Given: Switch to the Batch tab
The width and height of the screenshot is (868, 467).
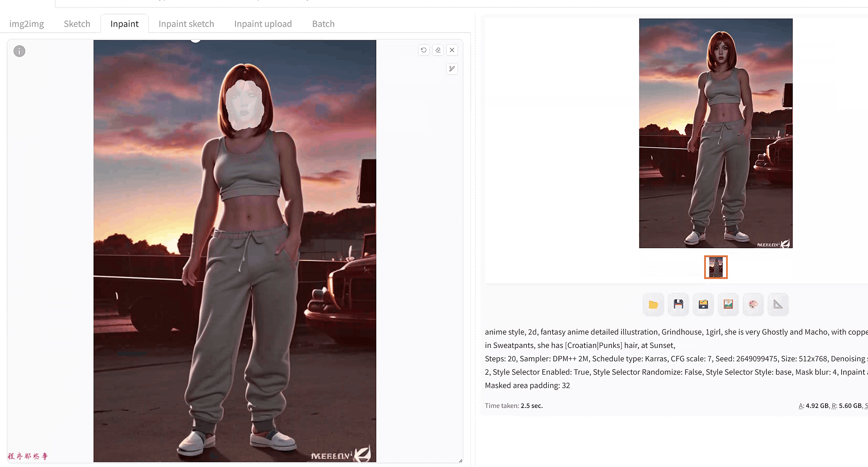Looking at the screenshot, I should coord(323,24).
